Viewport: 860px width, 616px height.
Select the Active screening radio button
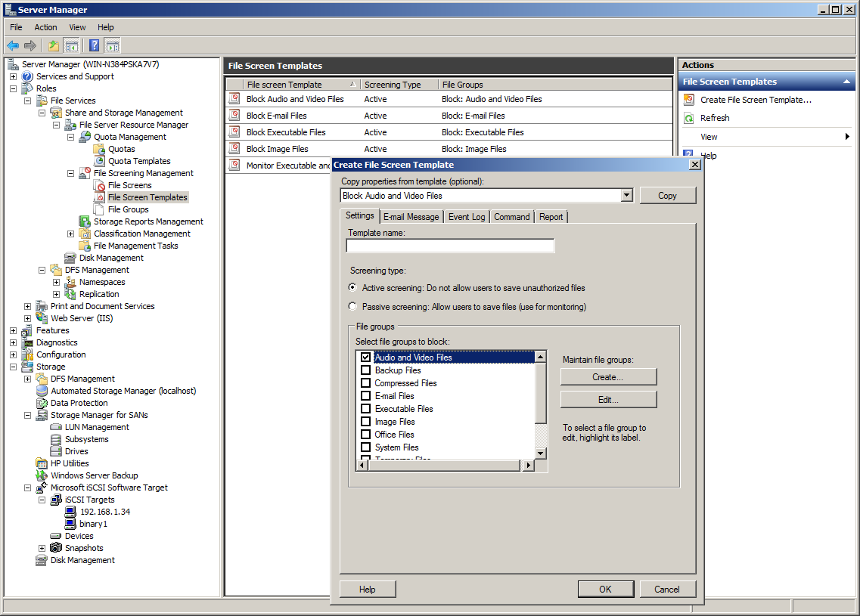click(x=352, y=287)
